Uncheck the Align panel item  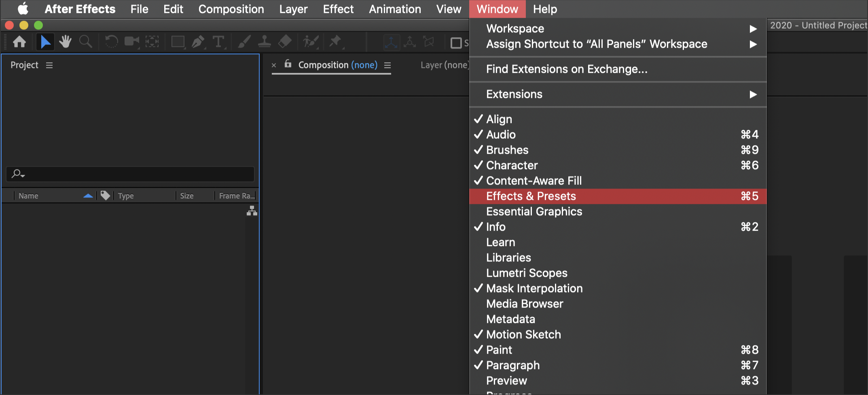pyautogui.click(x=618, y=119)
